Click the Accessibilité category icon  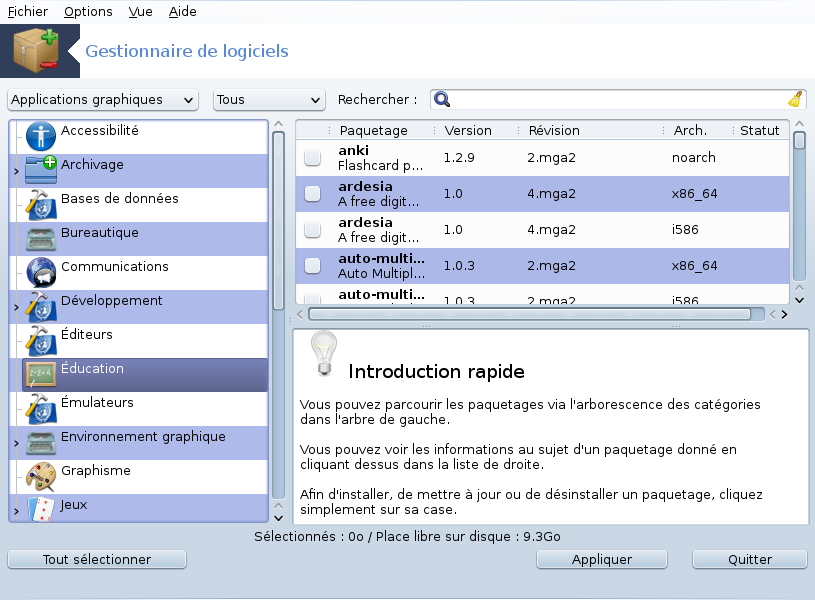[41, 136]
